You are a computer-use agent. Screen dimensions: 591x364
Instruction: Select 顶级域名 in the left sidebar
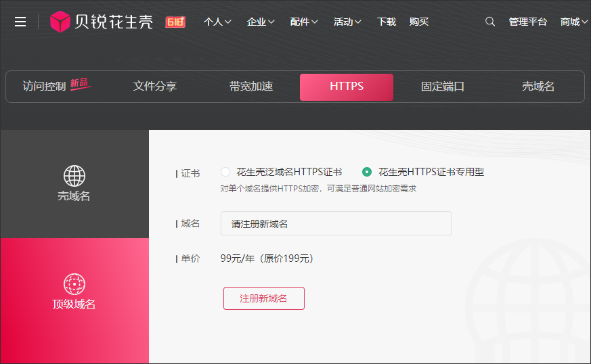pyautogui.click(x=74, y=300)
